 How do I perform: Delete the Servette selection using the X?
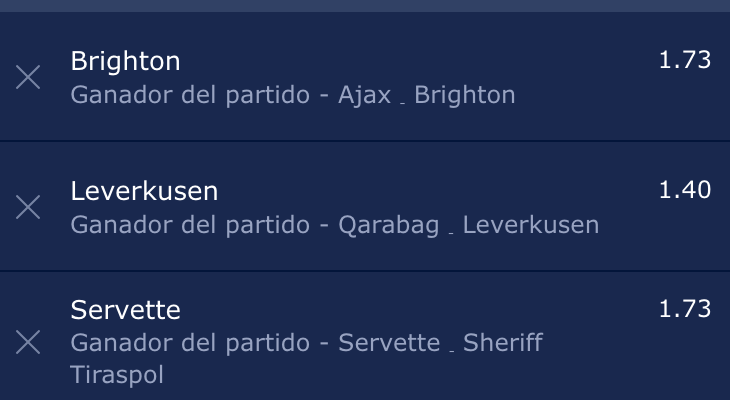tap(28, 342)
